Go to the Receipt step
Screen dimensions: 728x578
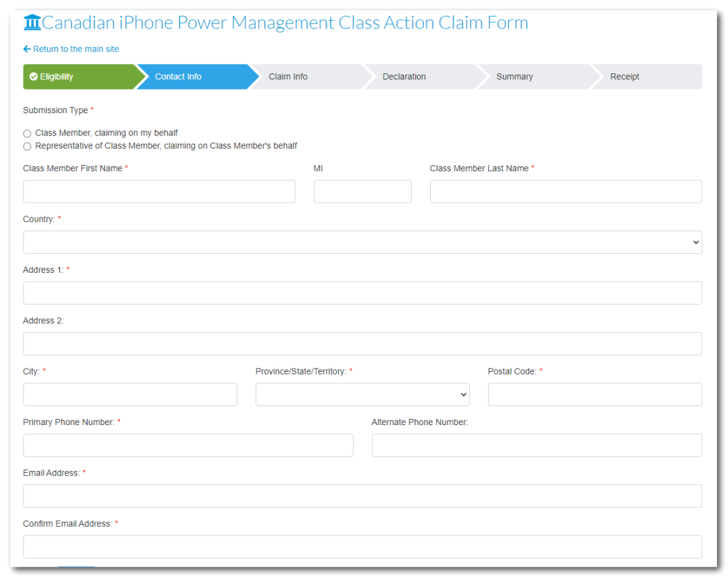pyautogui.click(x=647, y=77)
